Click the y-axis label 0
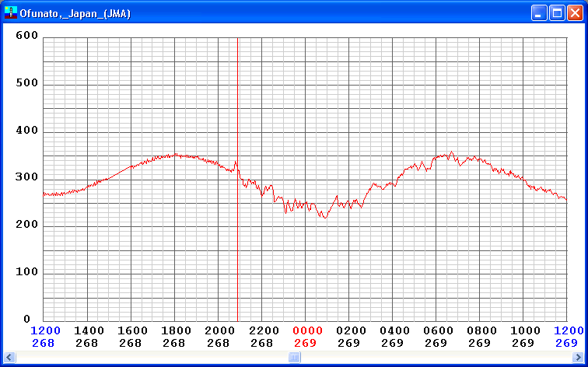Viewport: 588px width, 367px height. point(26,319)
